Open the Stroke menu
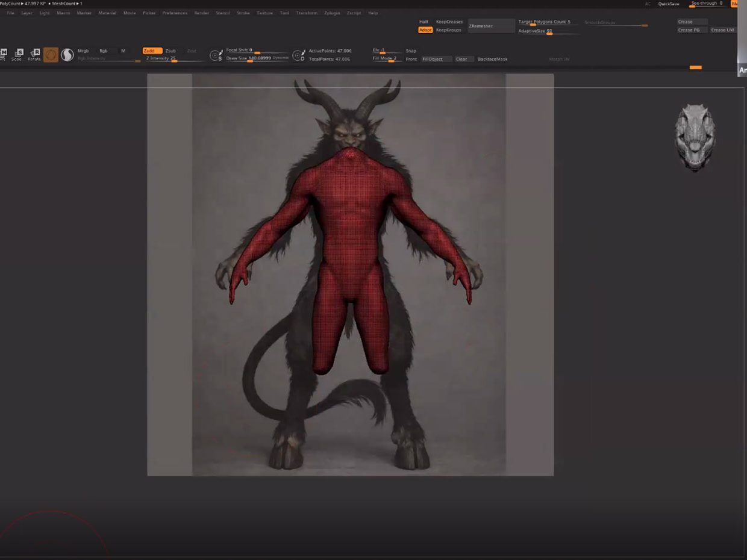The image size is (747, 560). pyautogui.click(x=243, y=13)
